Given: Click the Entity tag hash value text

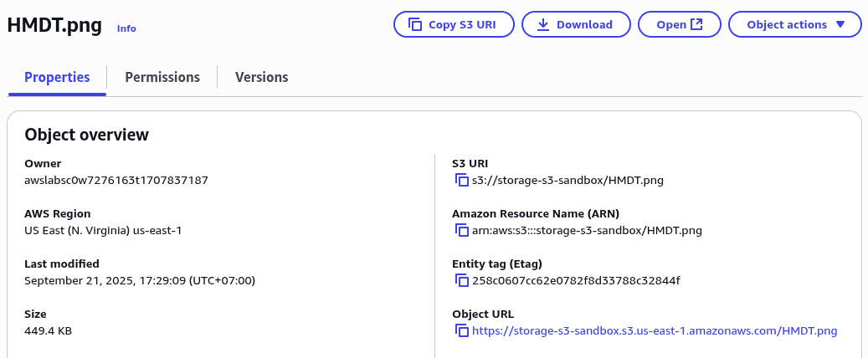Looking at the screenshot, I should (576, 280).
